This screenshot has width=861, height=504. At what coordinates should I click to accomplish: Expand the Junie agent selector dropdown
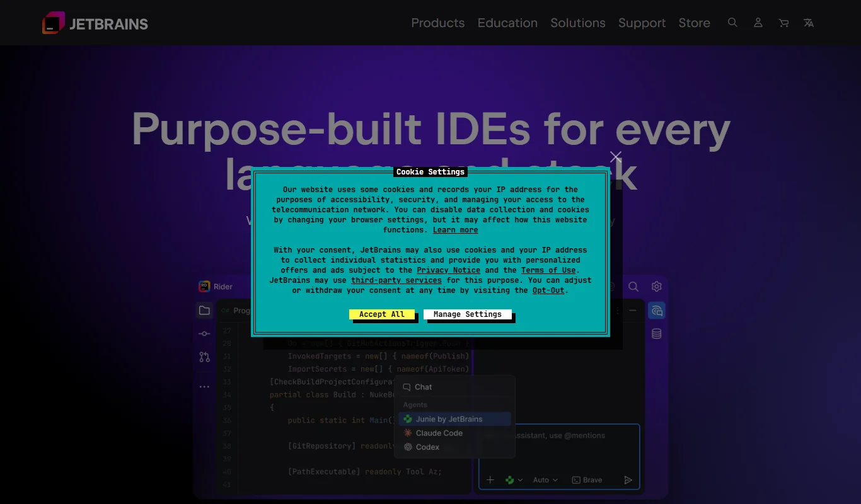[514, 480]
